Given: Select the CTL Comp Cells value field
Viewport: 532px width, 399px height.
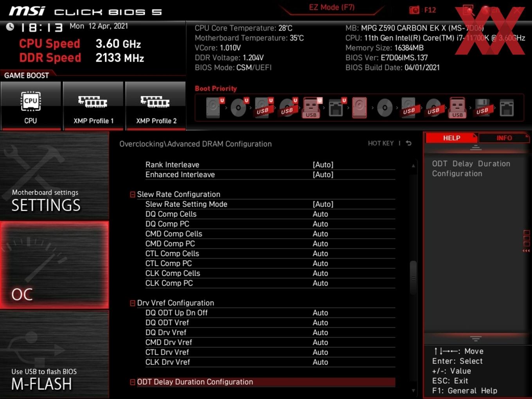Looking at the screenshot, I should [x=320, y=253].
